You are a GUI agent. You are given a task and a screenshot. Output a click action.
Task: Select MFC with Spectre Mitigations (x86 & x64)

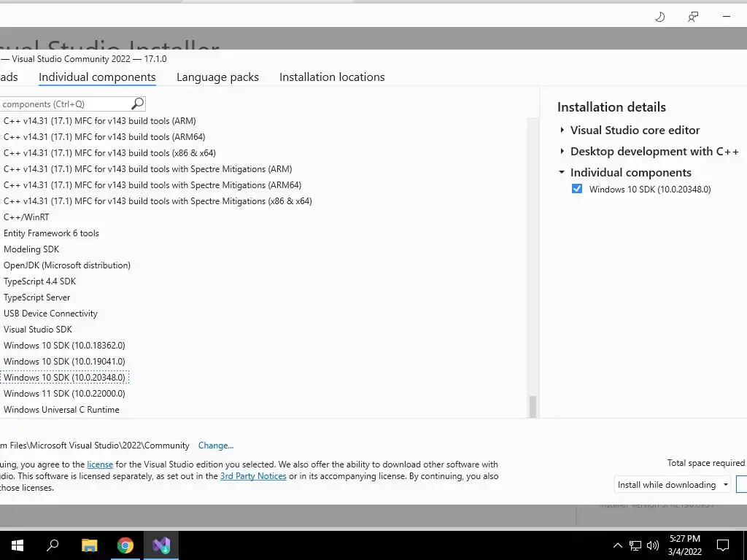point(158,201)
